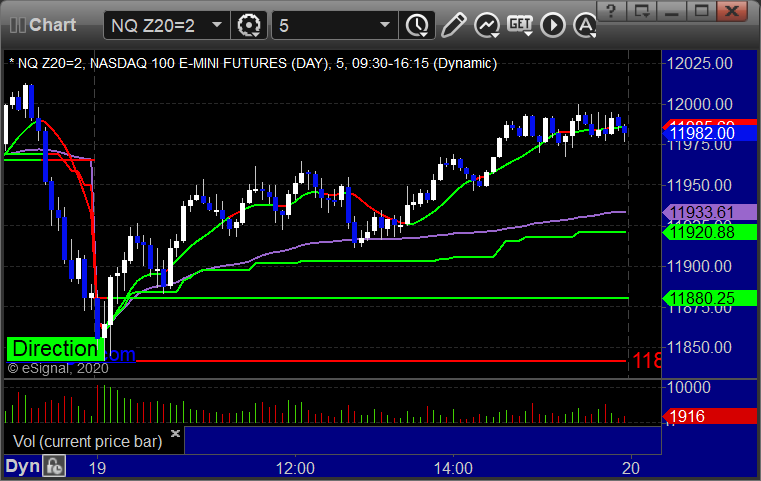Open the symbol settings gear icon
Image resolution: width=761 pixels, height=481 pixels.
coord(249,25)
